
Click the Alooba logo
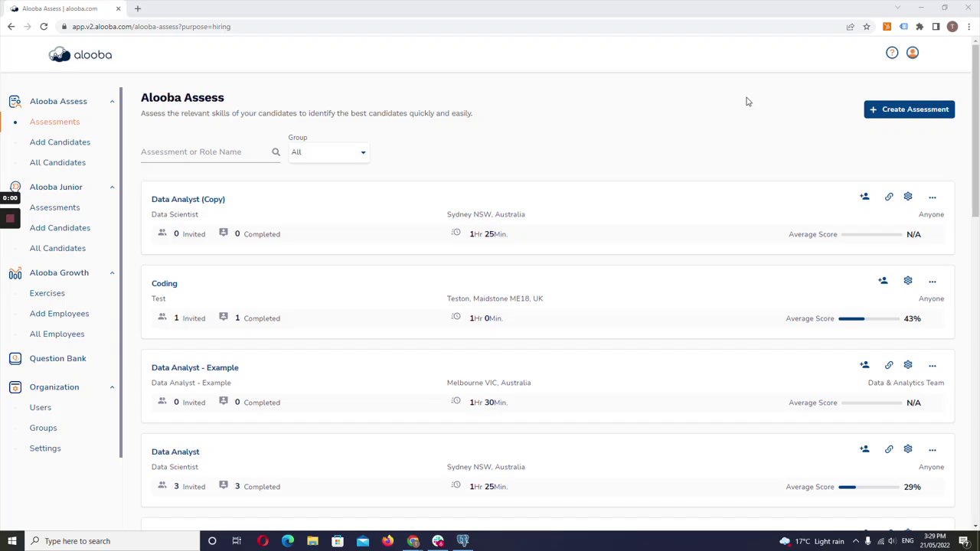(x=80, y=54)
